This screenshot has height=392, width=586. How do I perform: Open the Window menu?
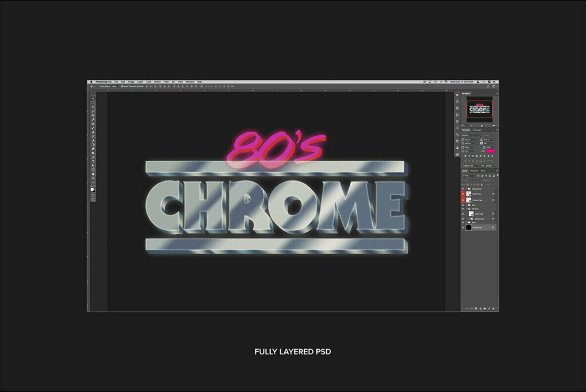click(189, 82)
